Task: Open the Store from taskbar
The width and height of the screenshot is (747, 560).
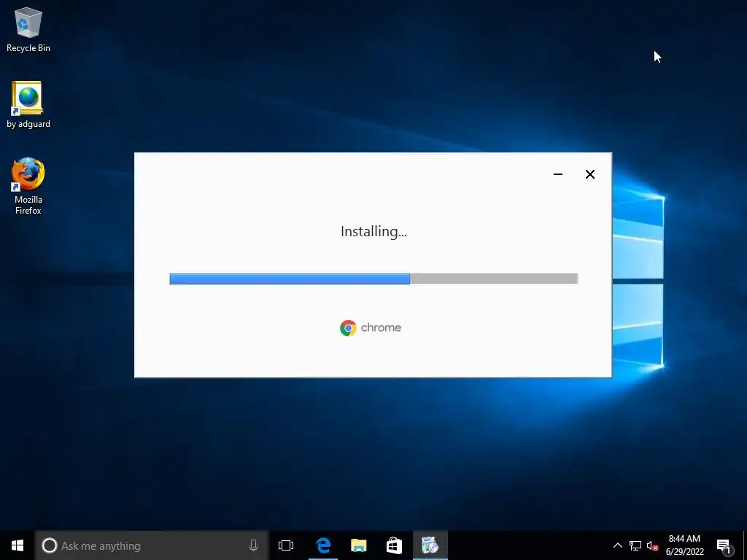Action: pyautogui.click(x=394, y=545)
